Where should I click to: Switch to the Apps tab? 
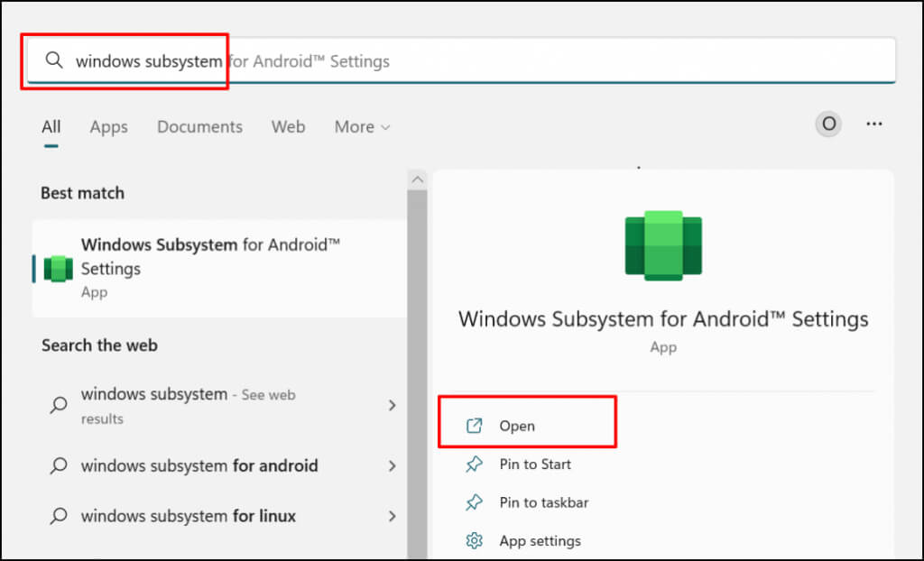point(109,126)
